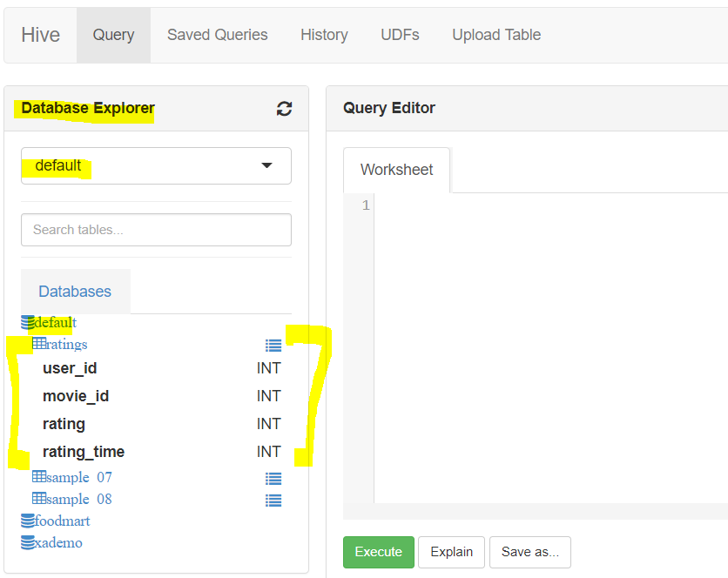The width and height of the screenshot is (728, 578).
Task: Select the rating_time column
Action: pos(84,452)
